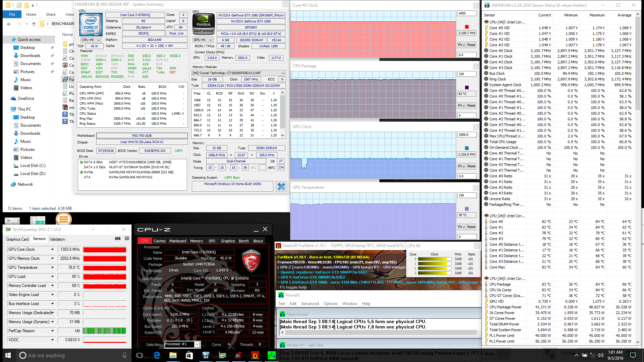Open the PerfCap Reason sensor dropdown
The image size is (644, 362).
(x=52, y=331)
